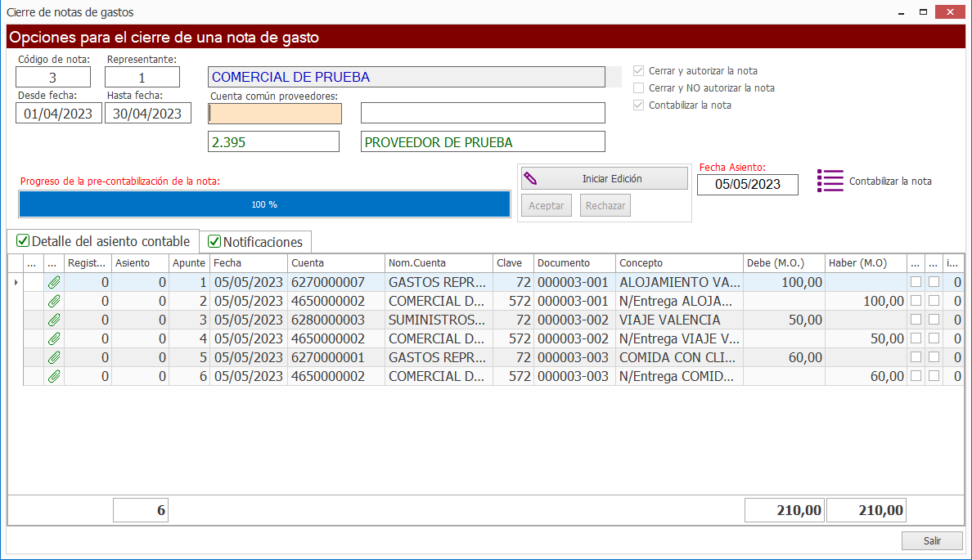Click the Aceptar button
This screenshot has height=560, width=972.
pyautogui.click(x=546, y=206)
